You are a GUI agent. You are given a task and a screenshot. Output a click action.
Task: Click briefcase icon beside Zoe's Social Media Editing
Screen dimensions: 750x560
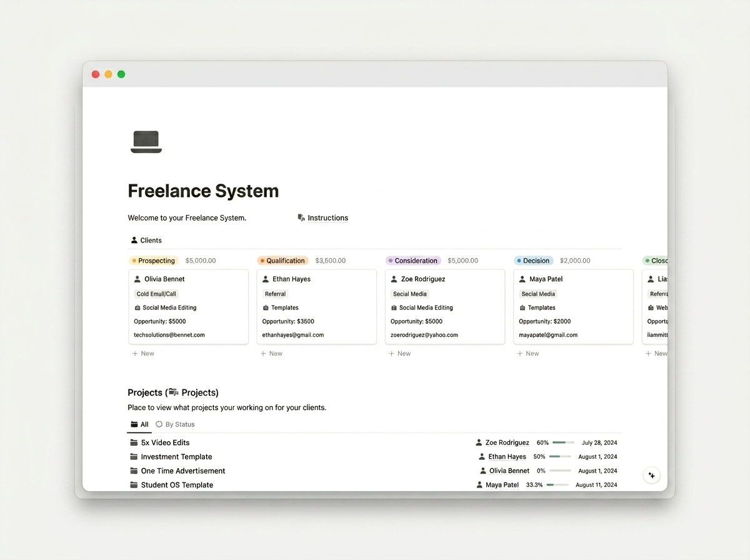pyautogui.click(x=394, y=307)
